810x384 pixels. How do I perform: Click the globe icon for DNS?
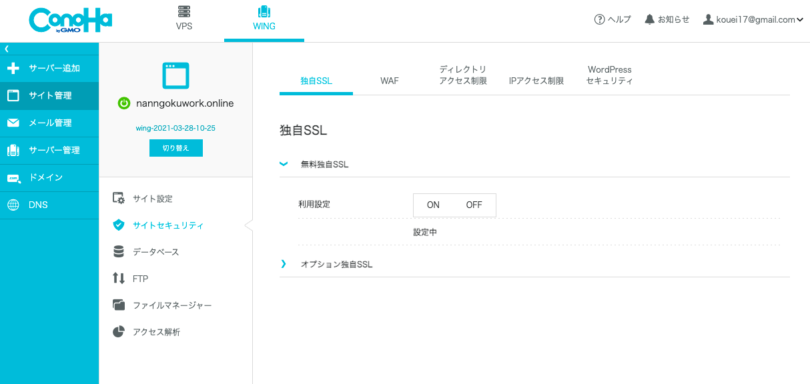(x=13, y=205)
